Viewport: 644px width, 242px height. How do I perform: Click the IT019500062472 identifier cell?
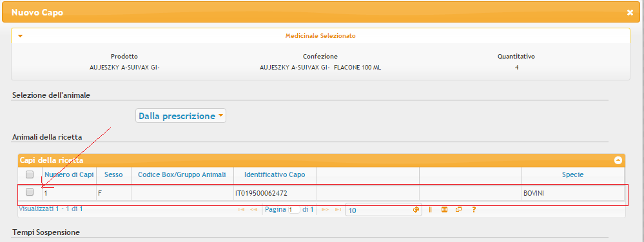tap(275, 193)
